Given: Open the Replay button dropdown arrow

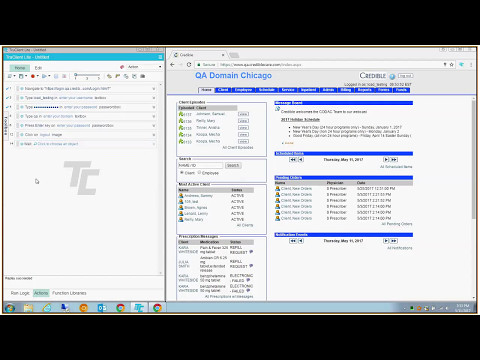Looking at the screenshot, I should (49, 76).
